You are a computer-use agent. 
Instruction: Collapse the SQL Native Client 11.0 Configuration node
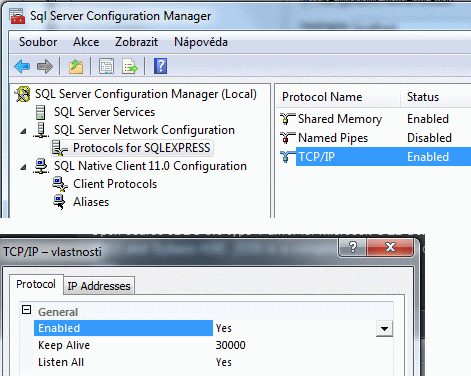tap(23, 167)
